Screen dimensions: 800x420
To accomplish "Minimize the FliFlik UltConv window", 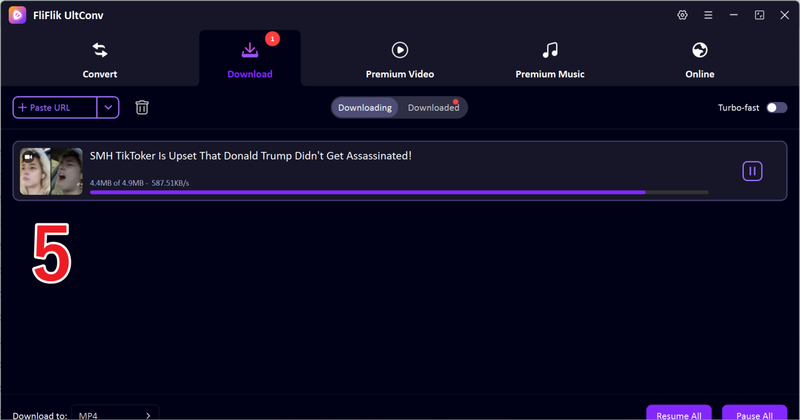I will pos(734,15).
